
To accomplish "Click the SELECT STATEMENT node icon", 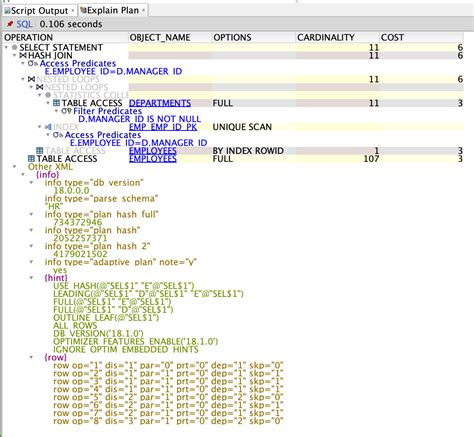I will (14, 47).
